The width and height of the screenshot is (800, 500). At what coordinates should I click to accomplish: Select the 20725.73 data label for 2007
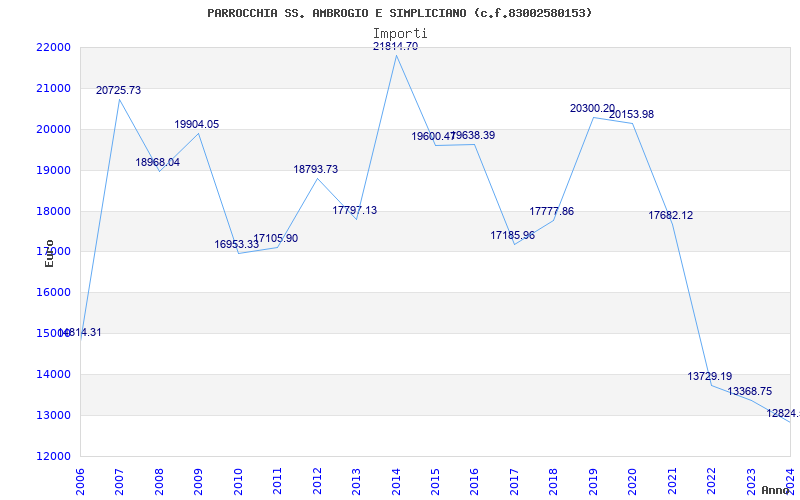118,90
